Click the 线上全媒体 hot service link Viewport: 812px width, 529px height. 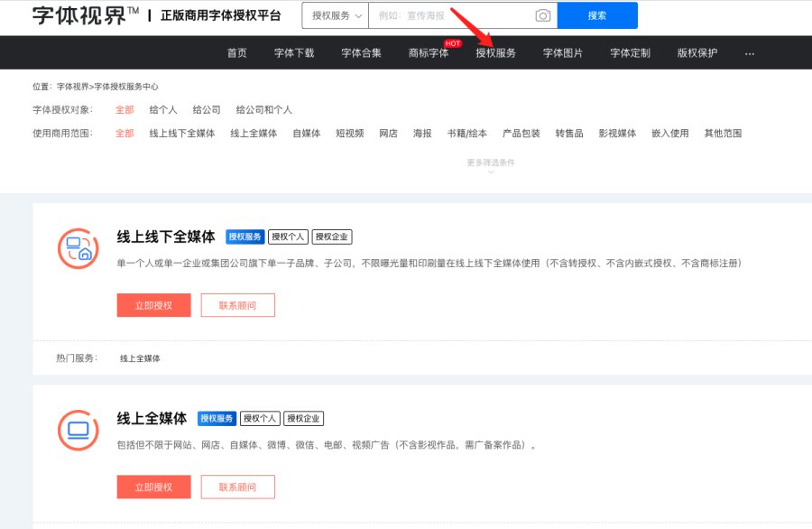pyautogui.click(x=140, y=358)
